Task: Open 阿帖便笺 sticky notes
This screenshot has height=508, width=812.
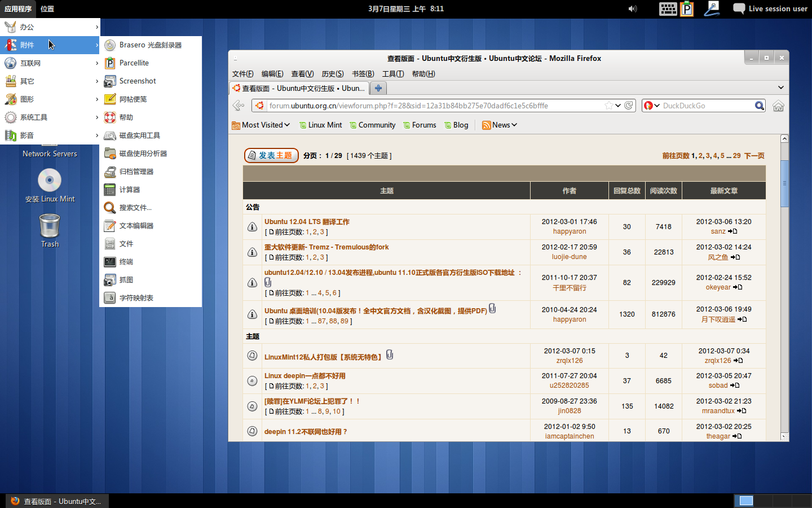Action: 151,99
